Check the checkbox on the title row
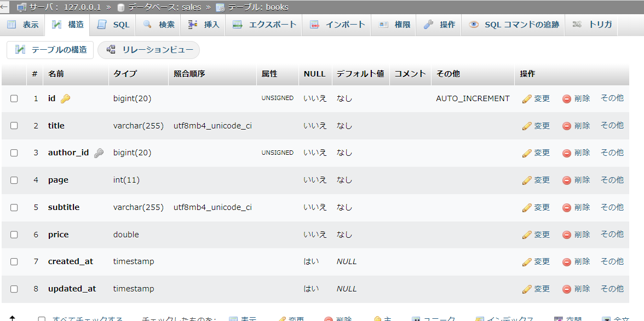This screenshot has width=644, height=321. tap(14, 125)
